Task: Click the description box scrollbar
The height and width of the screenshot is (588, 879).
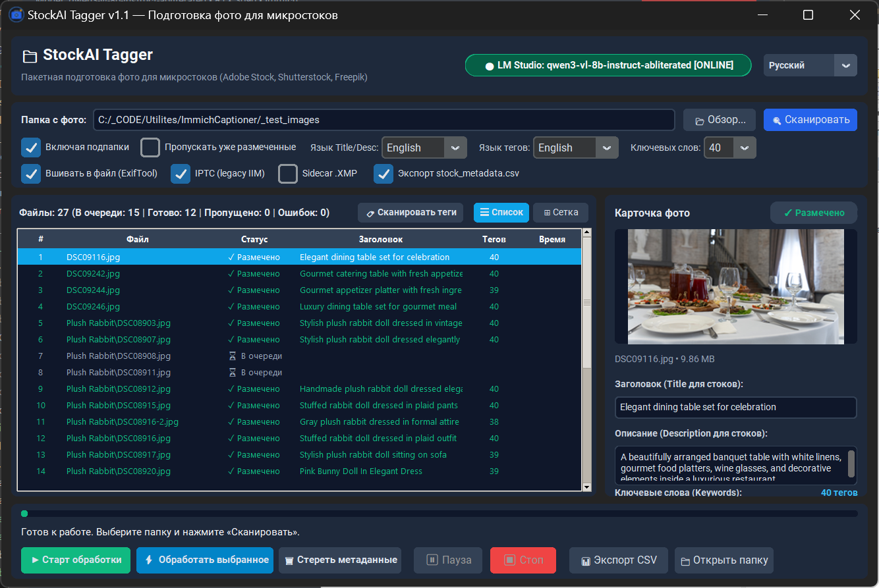Action: [x=851, y=464]
